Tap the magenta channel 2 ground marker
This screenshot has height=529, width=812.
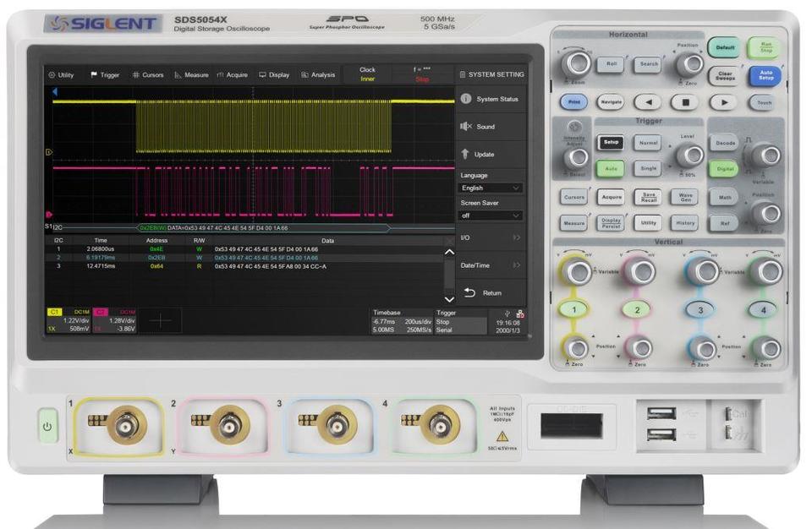point(49,215)
